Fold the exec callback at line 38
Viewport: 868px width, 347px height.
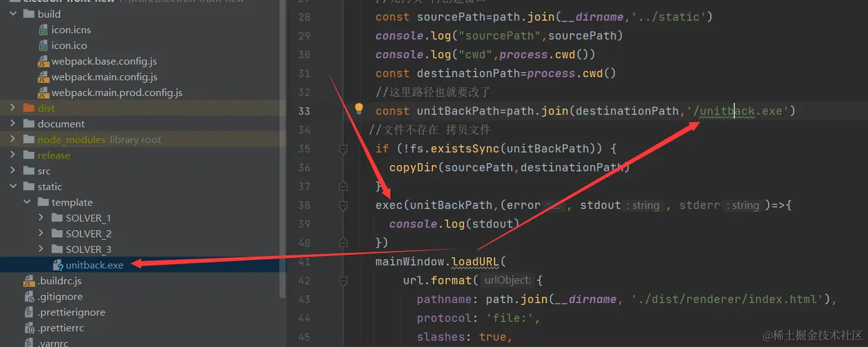tap(343, 205)
